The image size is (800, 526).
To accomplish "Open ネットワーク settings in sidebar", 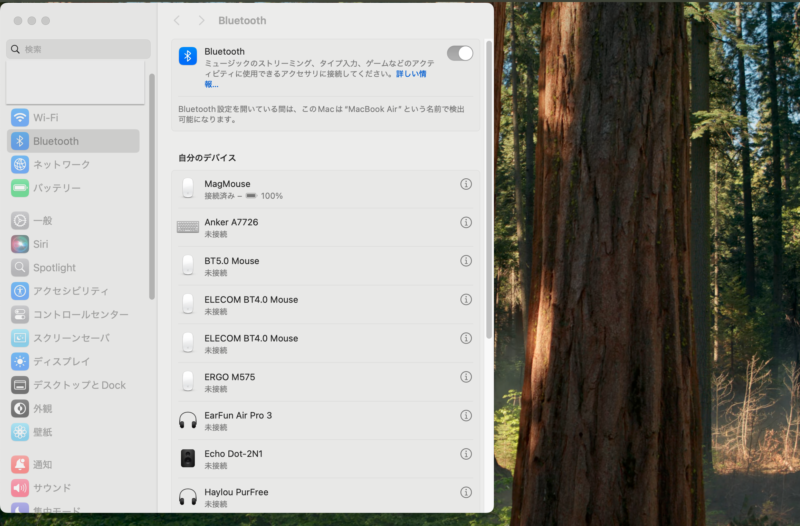I will click(60, 165).
